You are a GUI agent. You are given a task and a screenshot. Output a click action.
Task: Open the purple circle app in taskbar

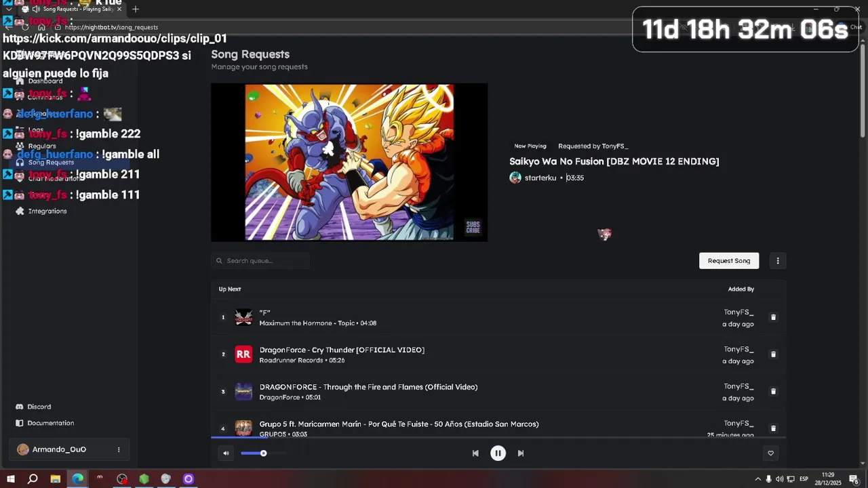tap(189, 479)
